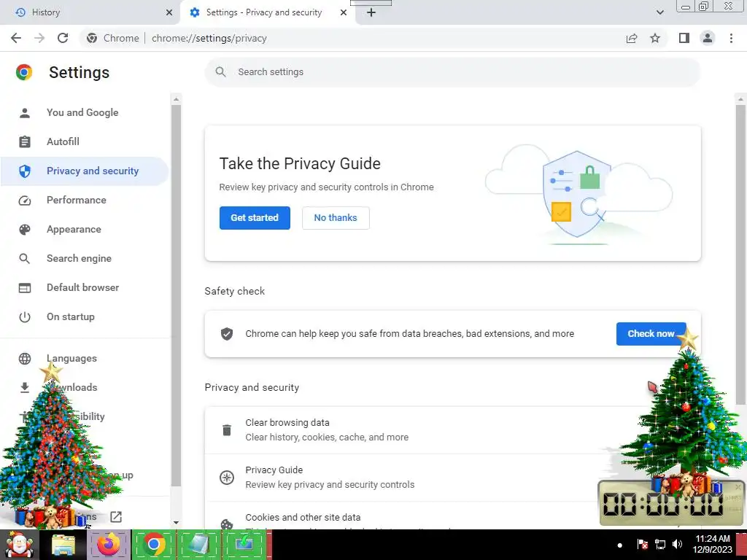Click the Chrome logo beside Settings title

(x=24, y=72)
